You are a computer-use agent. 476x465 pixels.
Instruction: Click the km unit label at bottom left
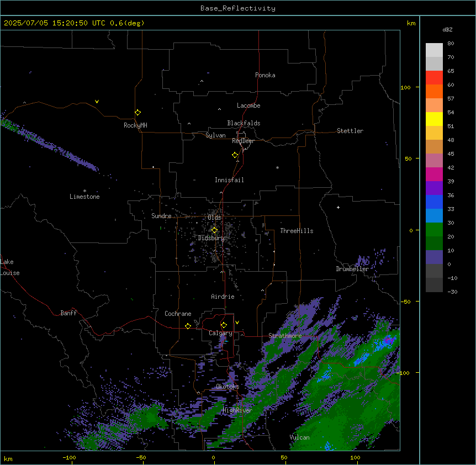point(8,459)
